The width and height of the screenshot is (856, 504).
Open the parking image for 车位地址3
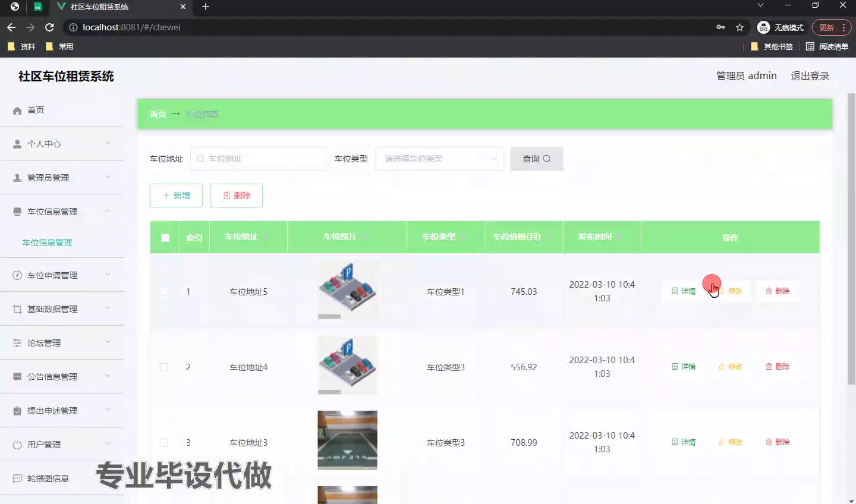(x=348, y=440)
